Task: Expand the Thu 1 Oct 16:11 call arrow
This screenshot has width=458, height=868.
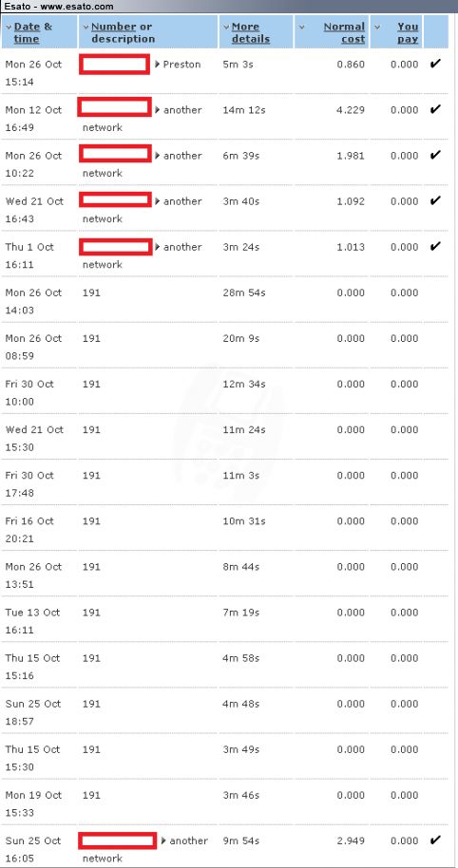Action: pos(158,247)
